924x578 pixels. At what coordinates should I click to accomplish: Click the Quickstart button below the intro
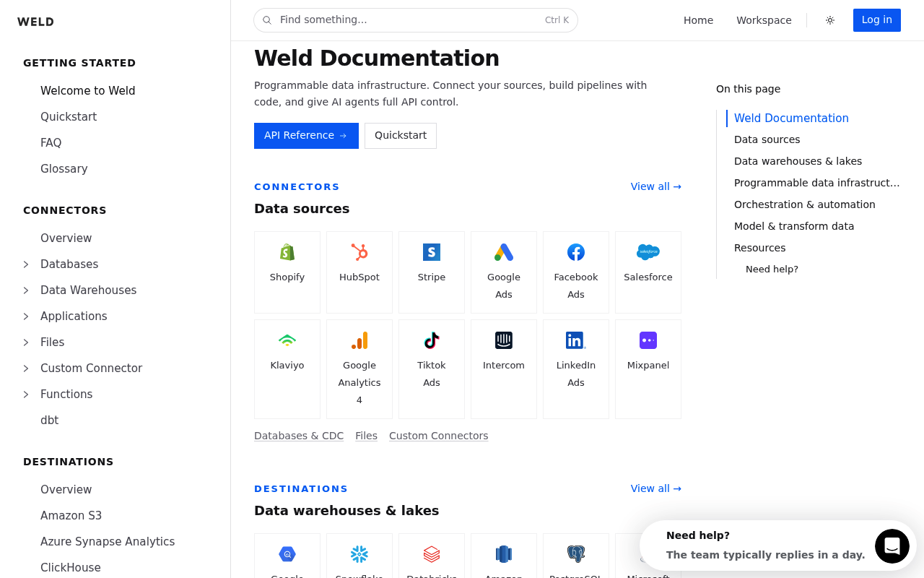tap(401, 136)
